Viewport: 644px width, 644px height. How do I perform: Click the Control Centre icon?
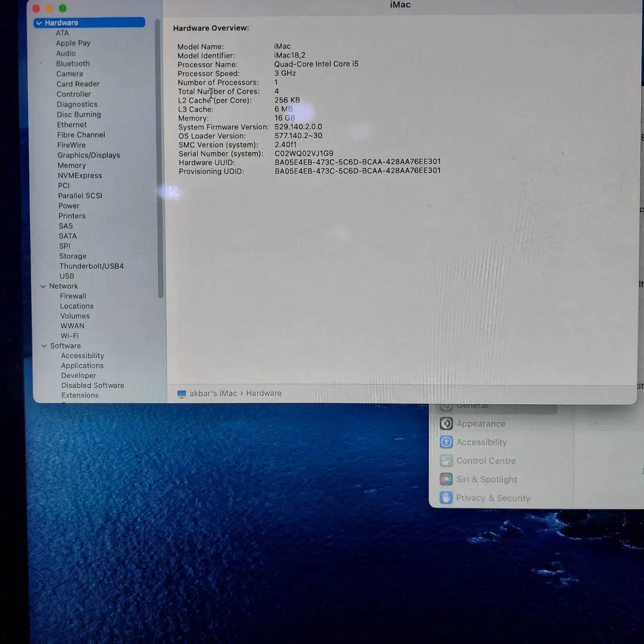(446, 461)
